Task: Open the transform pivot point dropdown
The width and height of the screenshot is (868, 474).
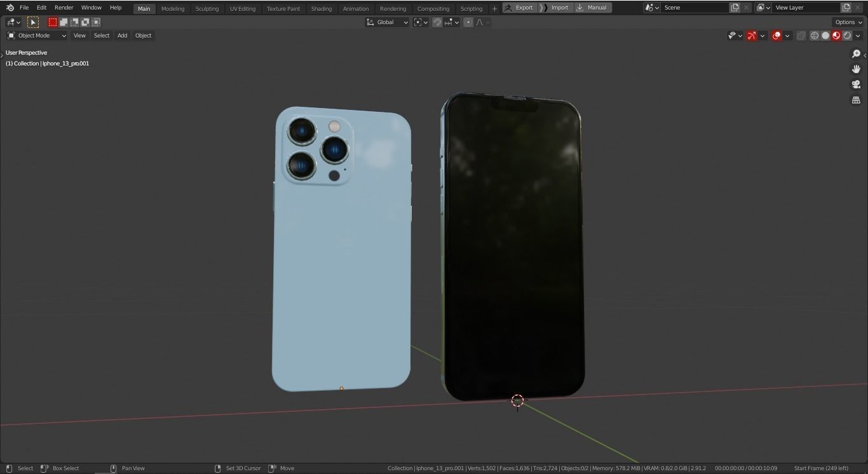Action: (x=421, y=22)
